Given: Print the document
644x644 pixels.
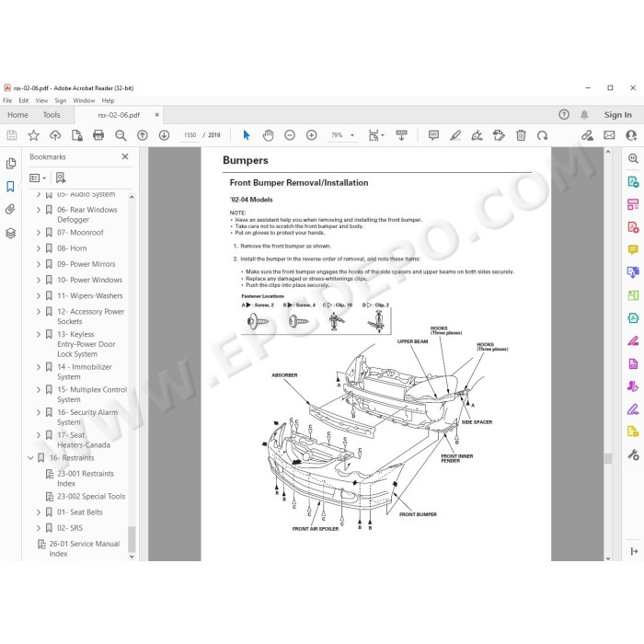Looking at the screenshot, I should pyautogui.click(x=98, y=135).
